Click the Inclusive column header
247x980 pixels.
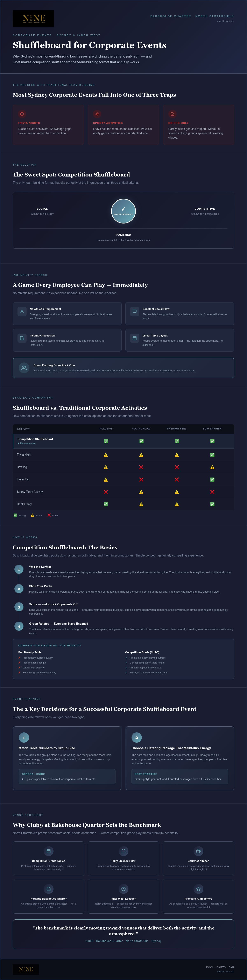[x=106, y=429]
